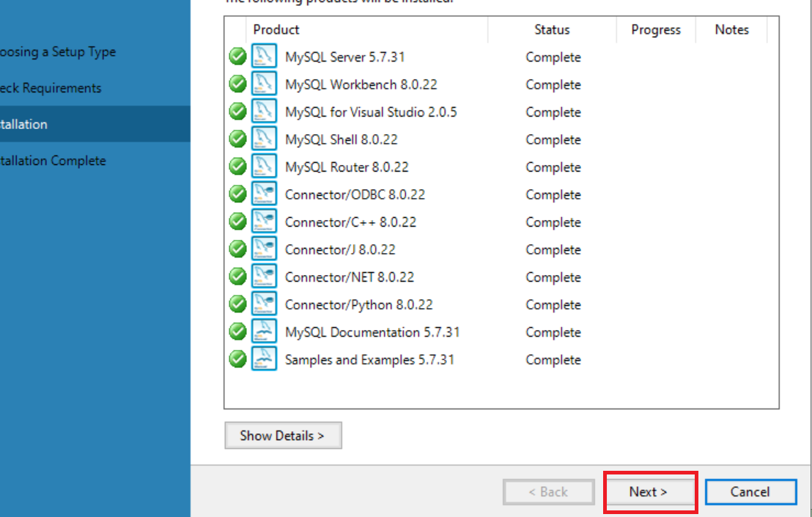Click the Progress column header
812x517 pixels.
(x=656, y=29)
